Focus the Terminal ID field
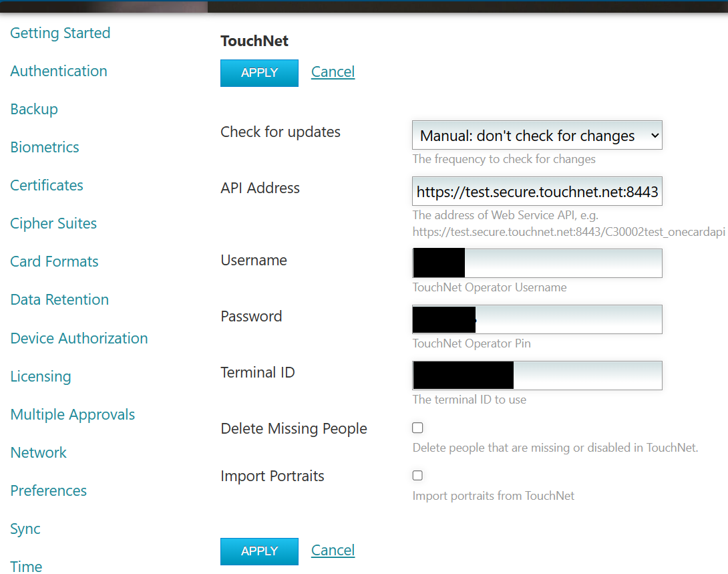This screenshot has width=728, height=574. [537, 376]
